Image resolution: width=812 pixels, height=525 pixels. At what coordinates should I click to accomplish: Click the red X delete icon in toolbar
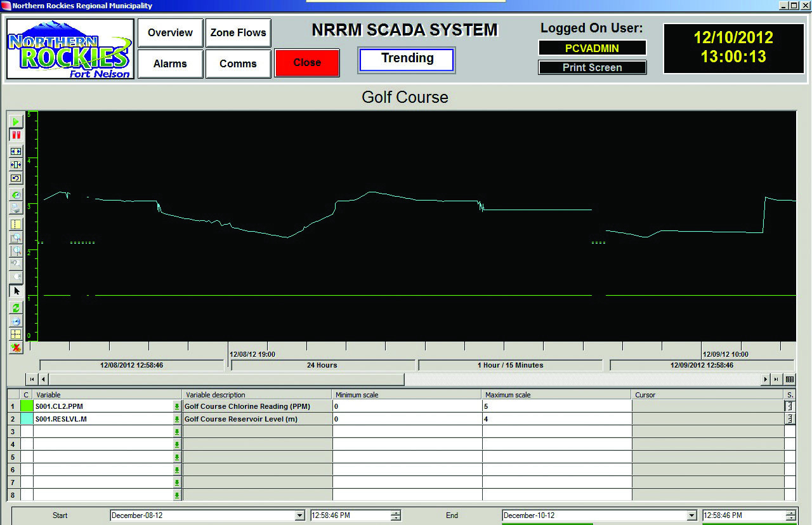coord(16,347)
